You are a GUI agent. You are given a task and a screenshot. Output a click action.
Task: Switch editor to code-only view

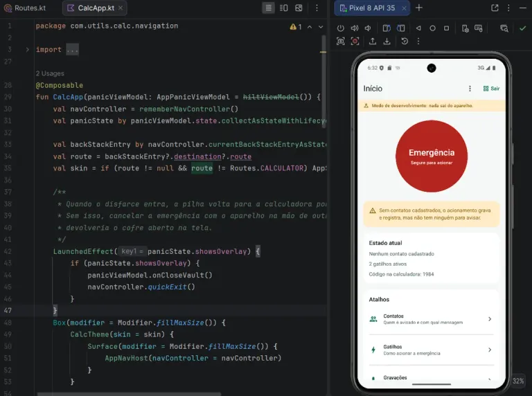pyautogui.click(x=268, y=8)
